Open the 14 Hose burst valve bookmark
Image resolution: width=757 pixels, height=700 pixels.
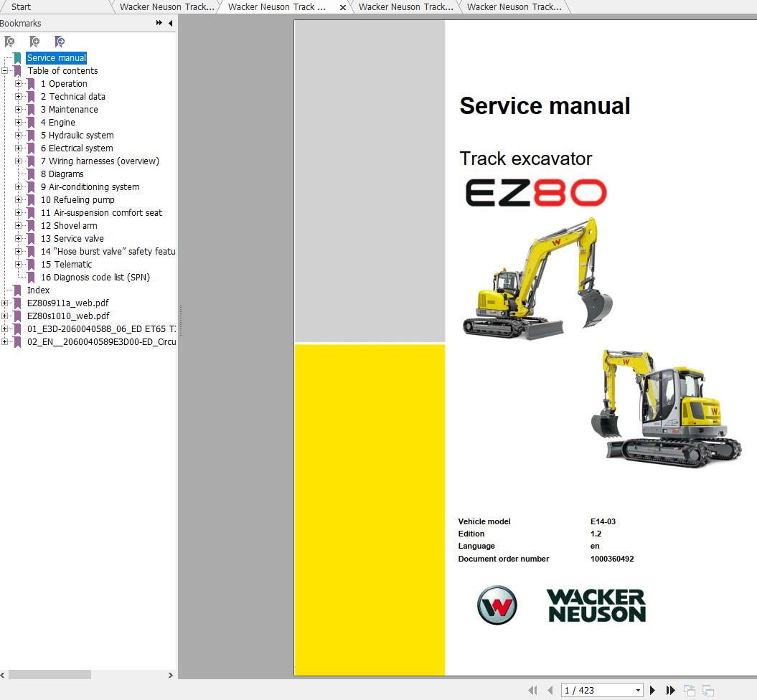(x=108, y=251)
